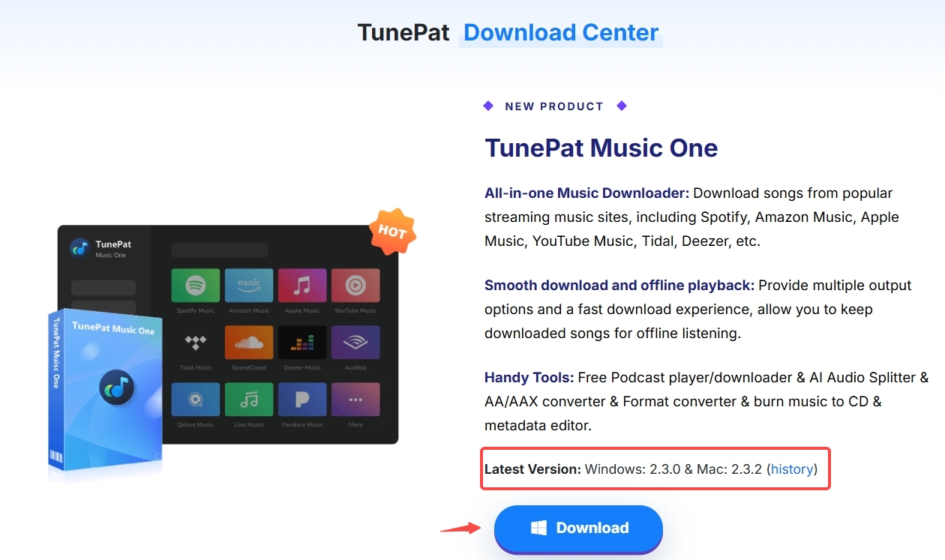Image resolution: width=945 pixels, height=560 pixels.
Task: Click the NEW PRODUCT label
Action: click(x=554, y=106)
